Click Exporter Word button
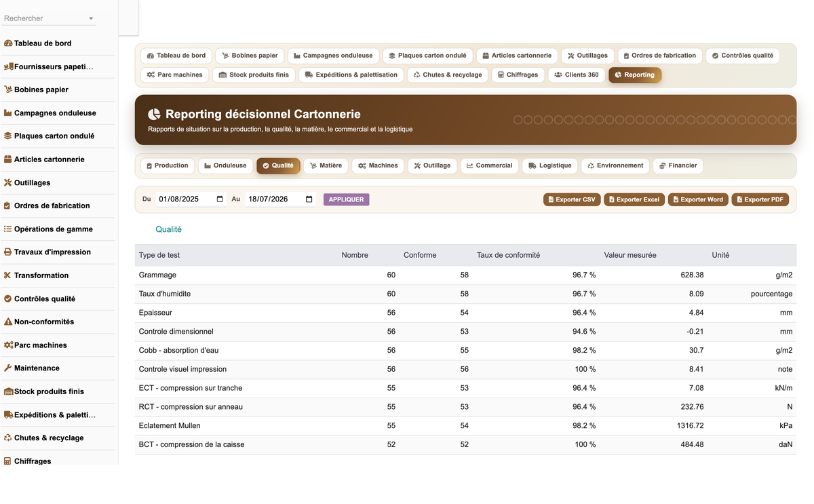 [698, 199]
